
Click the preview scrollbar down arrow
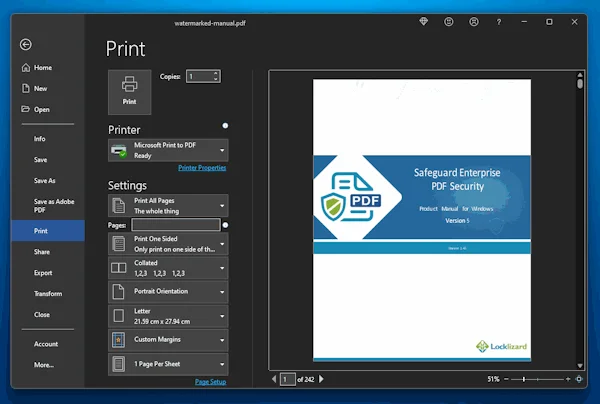[580, 366]
